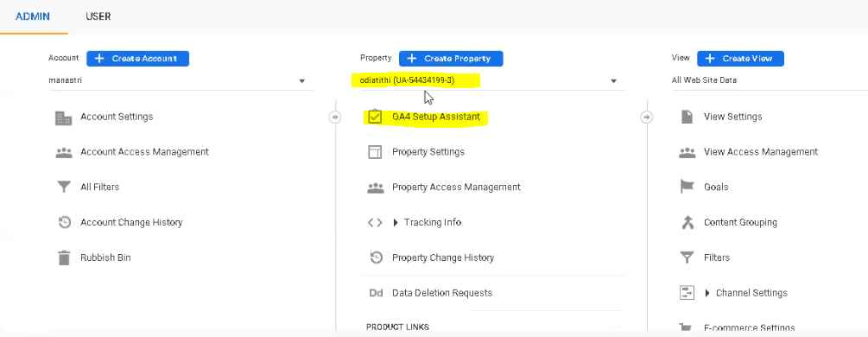
Task: Open the Rubbish Bin link
Action: [105, 258]
